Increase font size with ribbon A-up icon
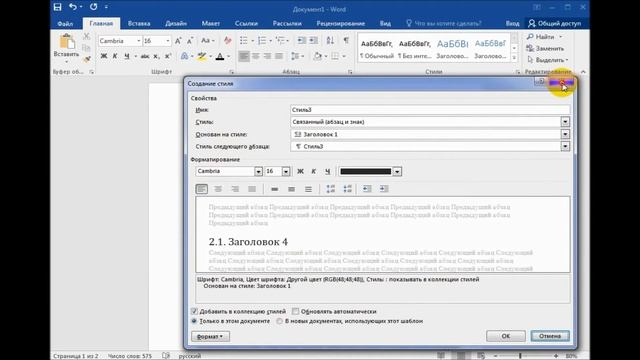Screen dimensions: 640x360 pyautogui.click(x=178, y=41)
